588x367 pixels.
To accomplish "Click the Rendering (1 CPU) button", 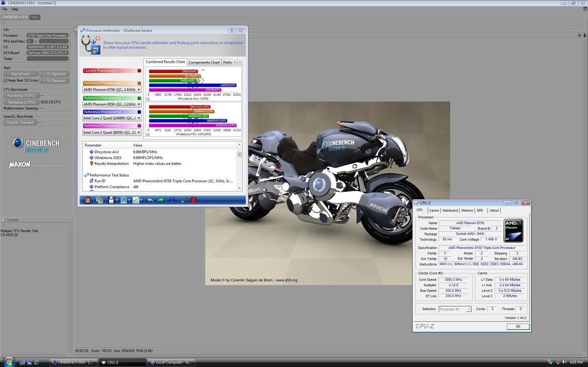I will click(x=21, y=95).
